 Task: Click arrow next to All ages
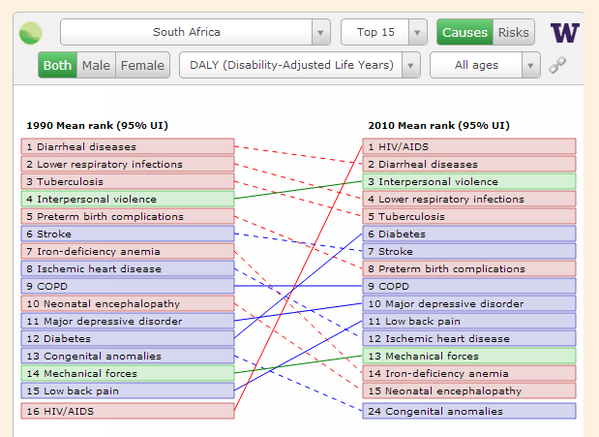531,65
